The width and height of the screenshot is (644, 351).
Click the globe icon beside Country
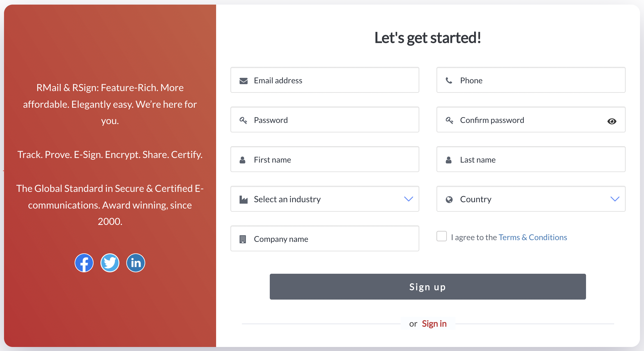449,200
